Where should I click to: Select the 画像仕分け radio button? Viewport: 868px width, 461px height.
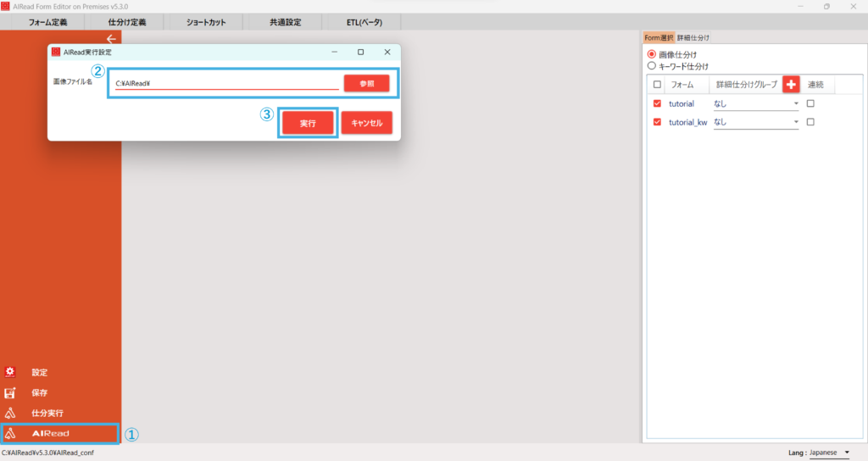click(x=652, y=54)
